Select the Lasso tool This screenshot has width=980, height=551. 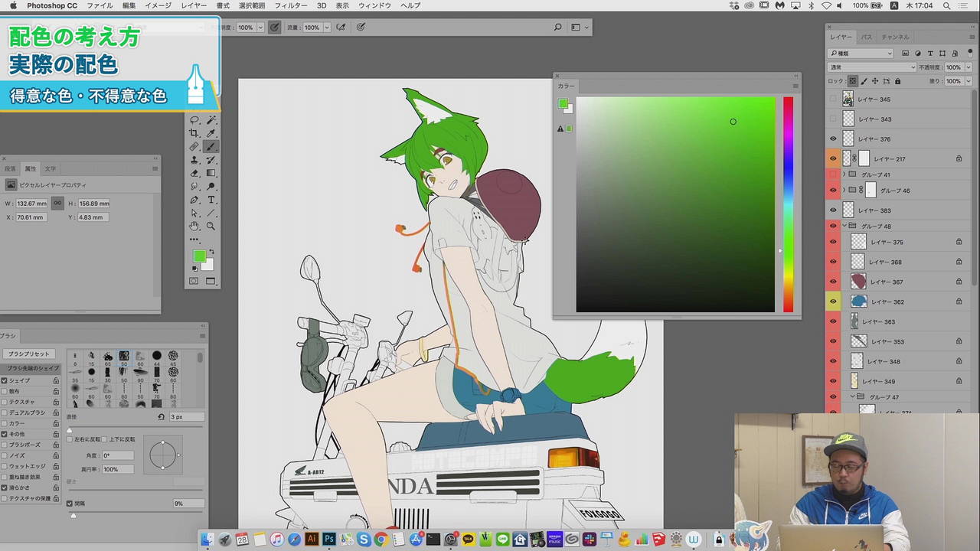coord(194,120)
